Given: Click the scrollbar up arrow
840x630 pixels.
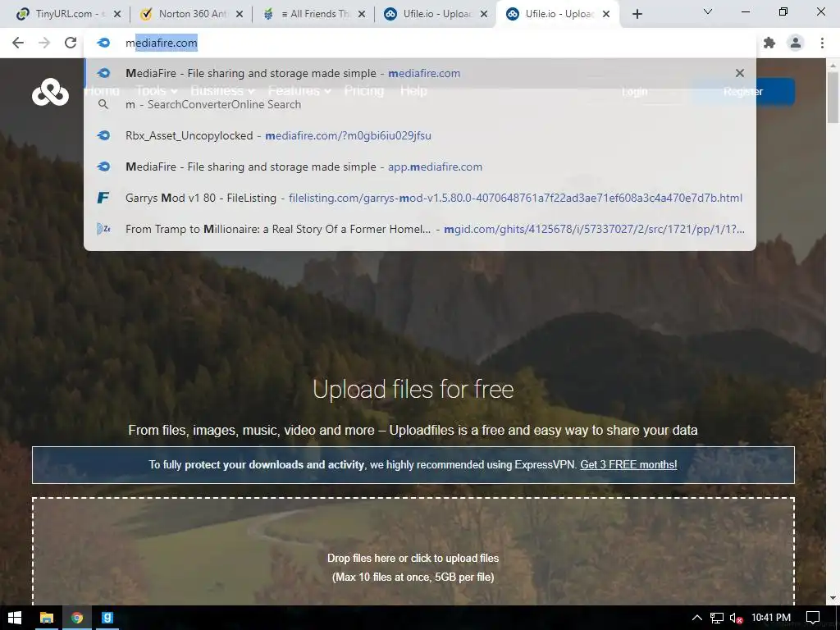Looking at the screenshot, I should click(833, 65).
